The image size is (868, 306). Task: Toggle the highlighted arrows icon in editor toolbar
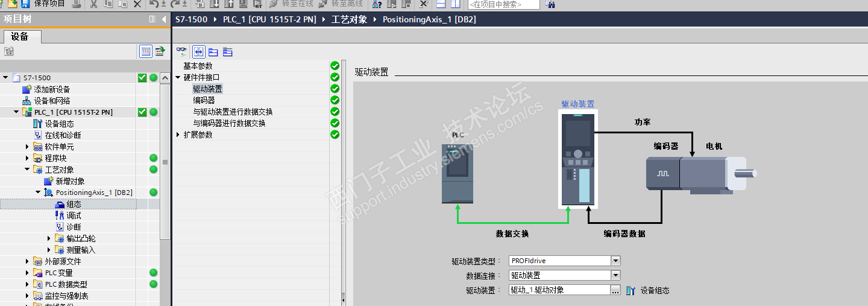(199, 52)
